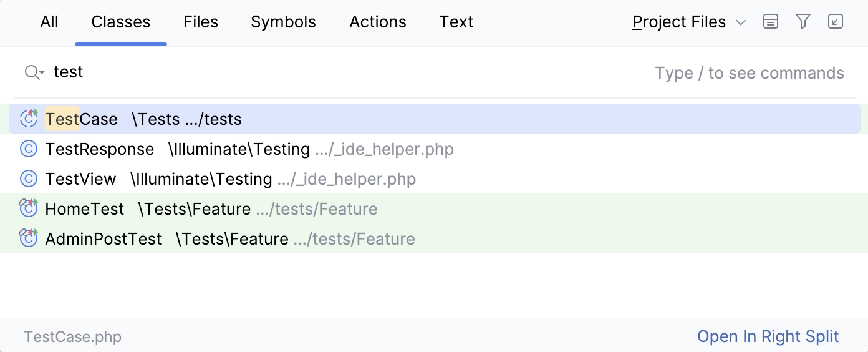Click the HomeTest class icon
The width and height of the screenshot is (868, 352).
(x=29, y=208)
